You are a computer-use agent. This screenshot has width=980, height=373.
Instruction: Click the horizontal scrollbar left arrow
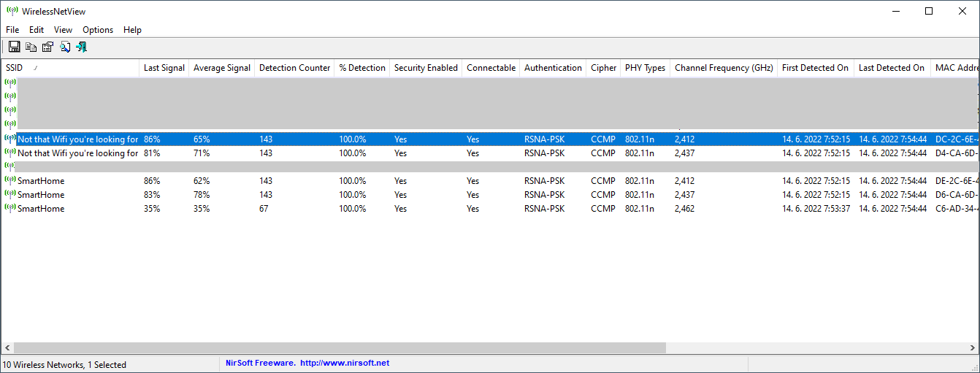pyautogui.click(x=7, y=348)
